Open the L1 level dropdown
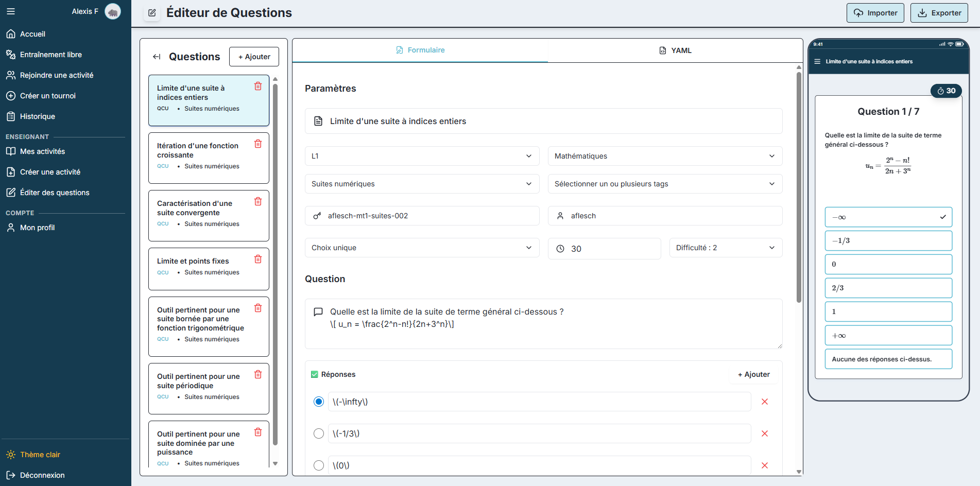The image size is (980, 486). coord(422,155)
